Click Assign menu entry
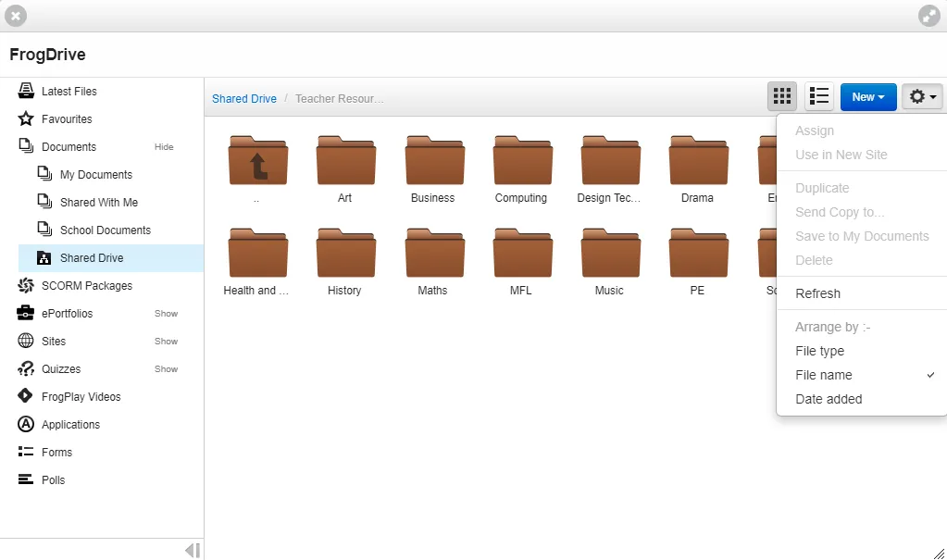 pos(862,131)
